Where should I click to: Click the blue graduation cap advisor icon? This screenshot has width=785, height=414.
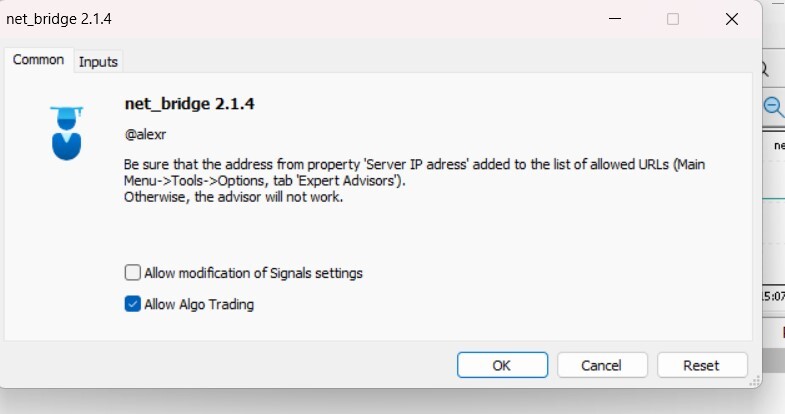click(67, 131)
